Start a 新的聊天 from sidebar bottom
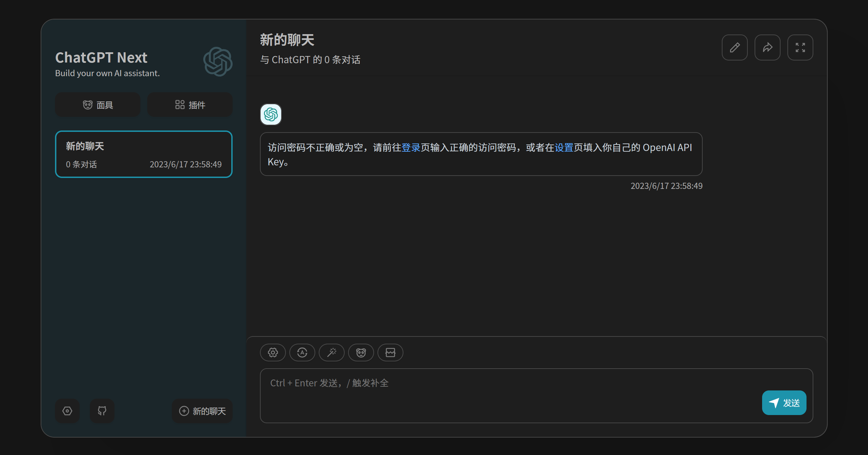The height and width of the screenshot is (455, 868). [202, 411]
